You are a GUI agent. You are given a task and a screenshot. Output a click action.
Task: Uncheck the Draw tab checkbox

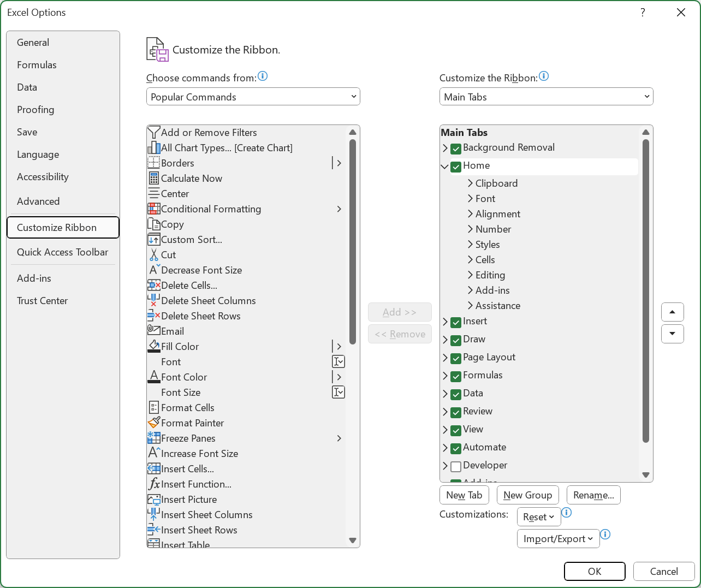(456, 340)
